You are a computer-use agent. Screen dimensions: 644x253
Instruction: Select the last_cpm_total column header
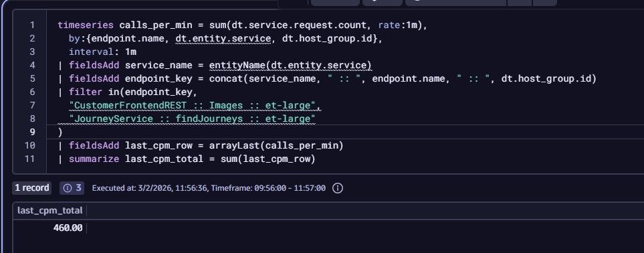(x=49, y=211)
